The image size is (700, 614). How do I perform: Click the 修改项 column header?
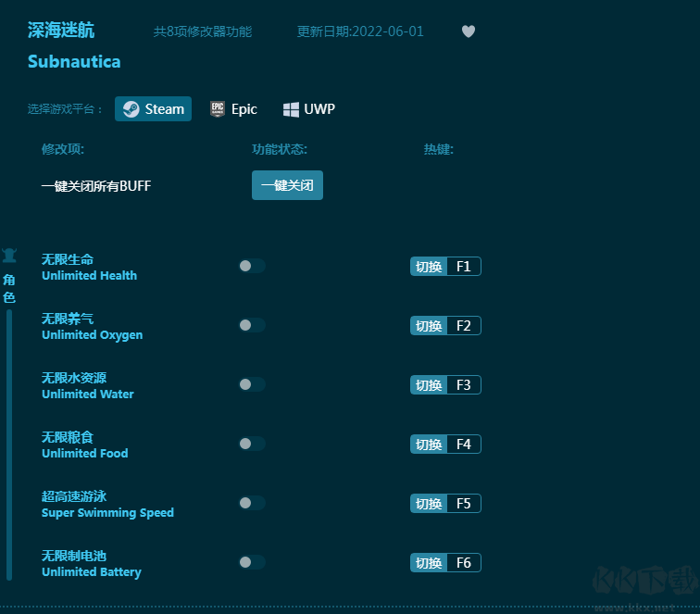pyautogui.click(x=63, y=149)
